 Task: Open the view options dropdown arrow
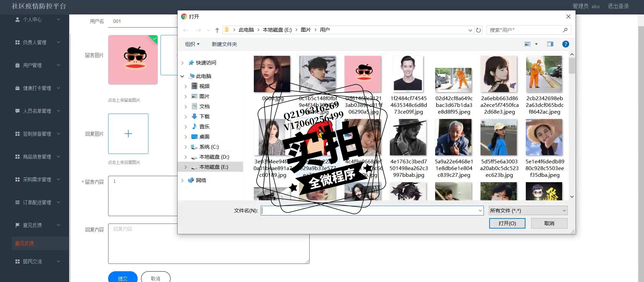pyautogui.click(x=536, y=44)
